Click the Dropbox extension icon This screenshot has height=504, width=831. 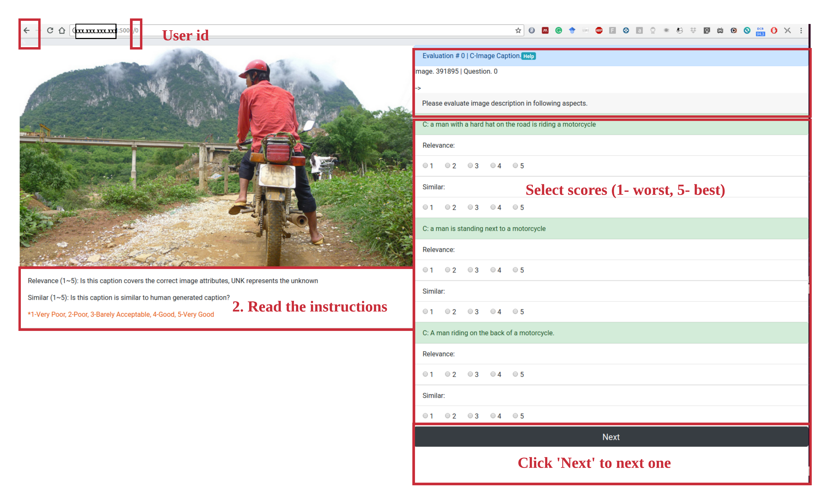pos(693,31)
